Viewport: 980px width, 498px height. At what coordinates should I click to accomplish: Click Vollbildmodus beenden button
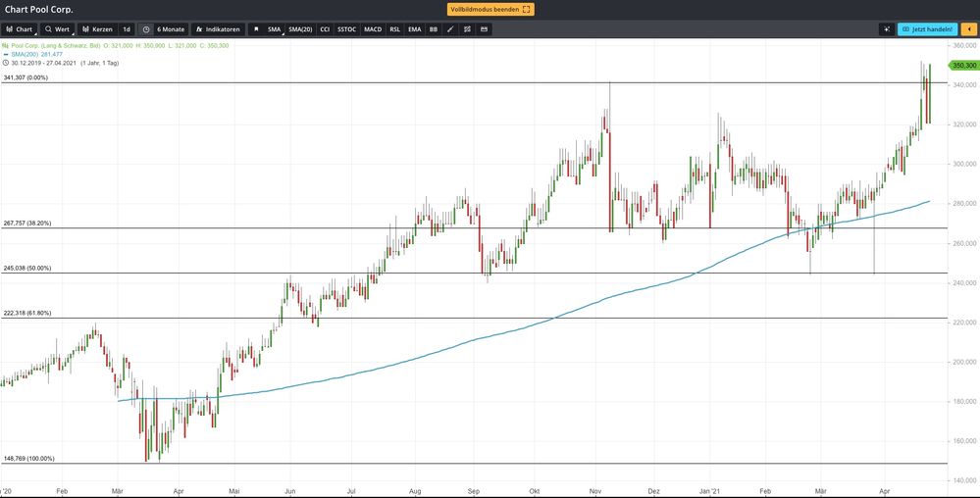(x=490, y=9)
